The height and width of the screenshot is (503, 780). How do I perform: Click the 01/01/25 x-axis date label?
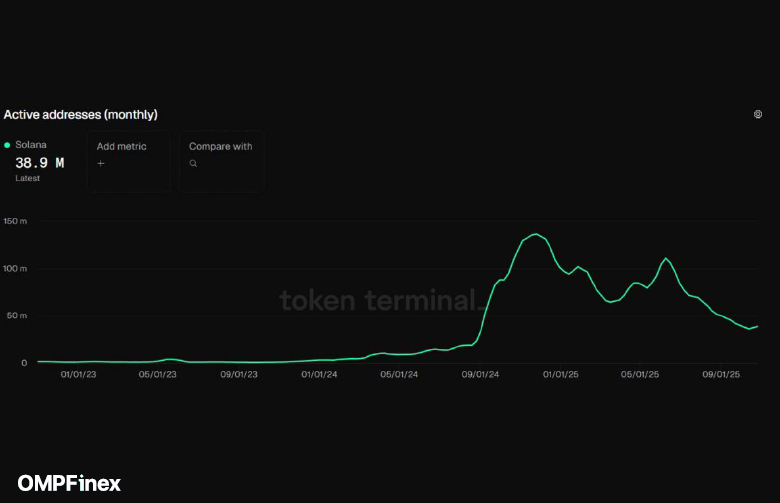560,375
